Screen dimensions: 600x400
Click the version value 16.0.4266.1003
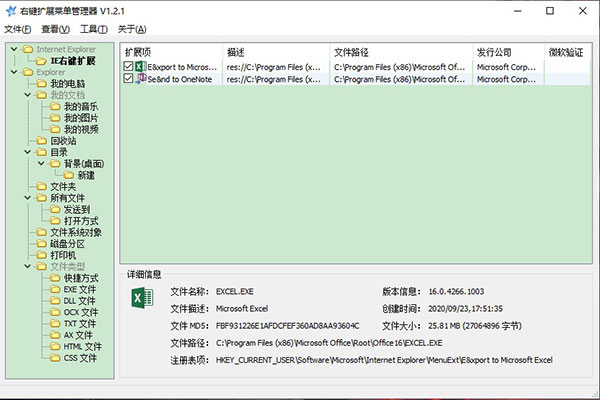[456, 292]
